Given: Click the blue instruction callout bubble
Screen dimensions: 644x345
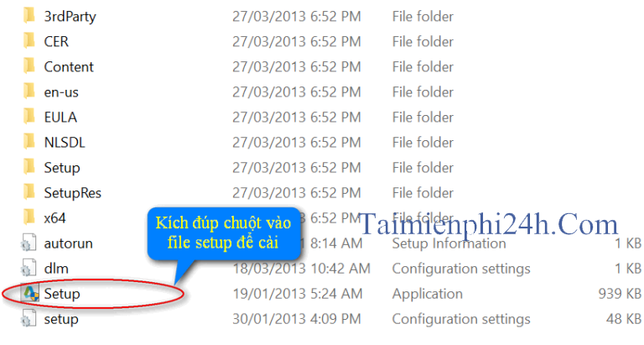Looking at the screenshot, I should [223, 233].
